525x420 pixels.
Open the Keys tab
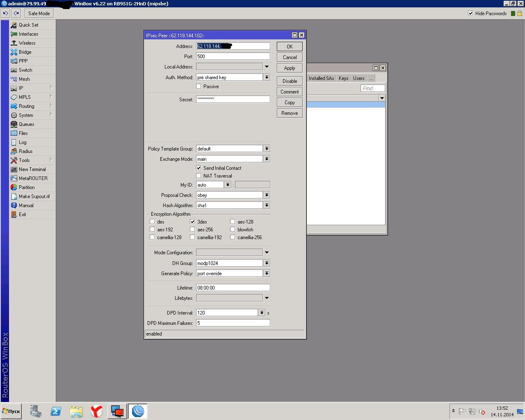pyautogui.click(x=343, y=78)
